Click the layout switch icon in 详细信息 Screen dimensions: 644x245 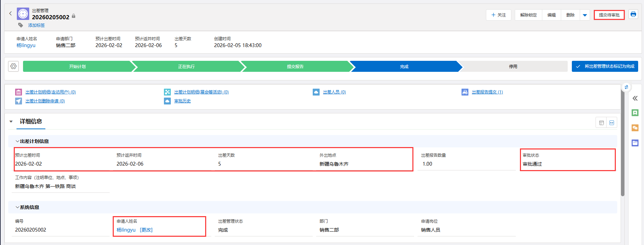tap(601, 123)
